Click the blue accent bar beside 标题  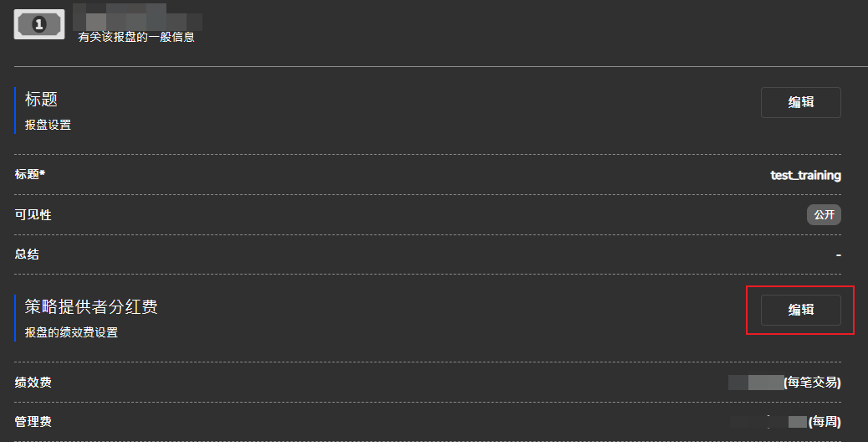15,110
